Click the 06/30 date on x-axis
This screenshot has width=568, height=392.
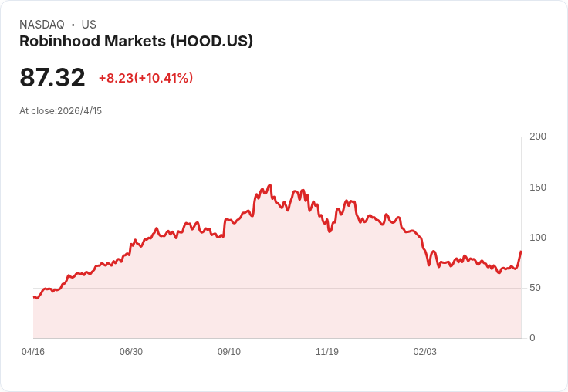[x=131, y=352]
